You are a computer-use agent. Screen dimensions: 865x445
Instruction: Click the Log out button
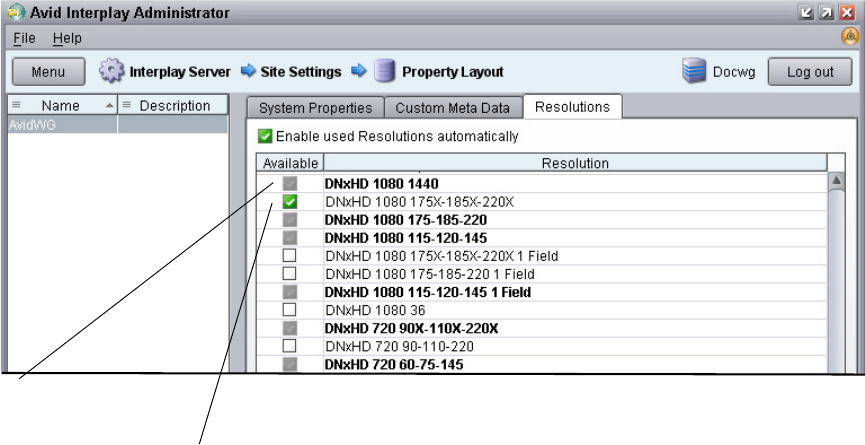click(810, 72)
